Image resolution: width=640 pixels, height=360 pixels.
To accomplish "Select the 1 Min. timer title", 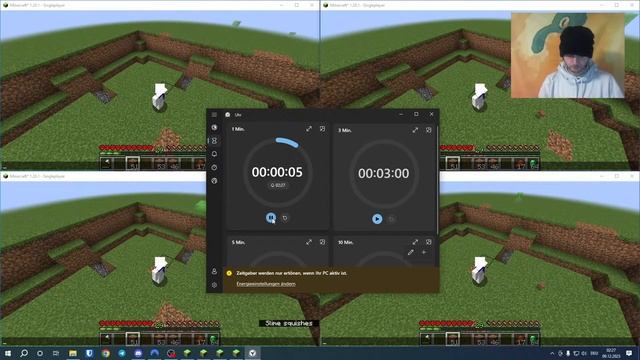I will coord(238,129).
